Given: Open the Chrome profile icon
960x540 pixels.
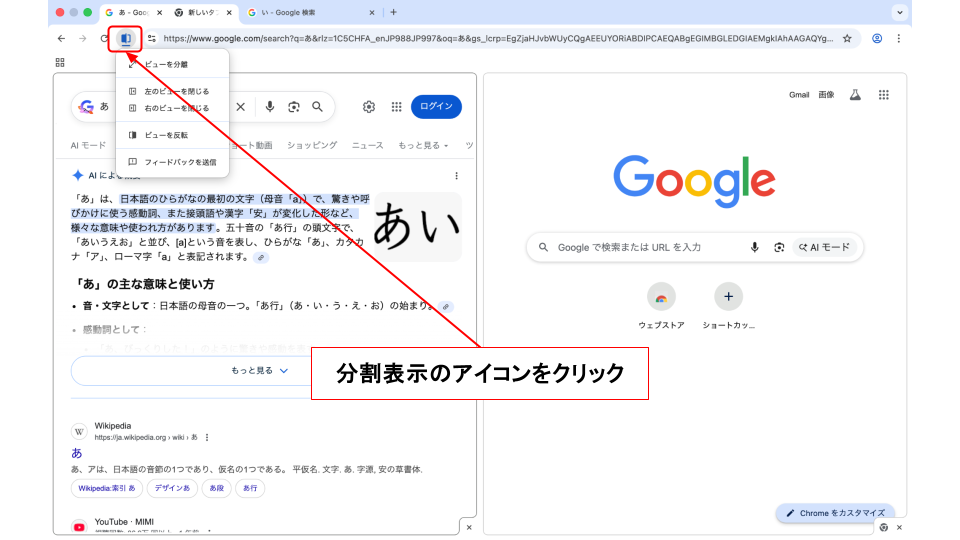Looking at the screenshot, I should pyautogui.click(x=877, y=38).
